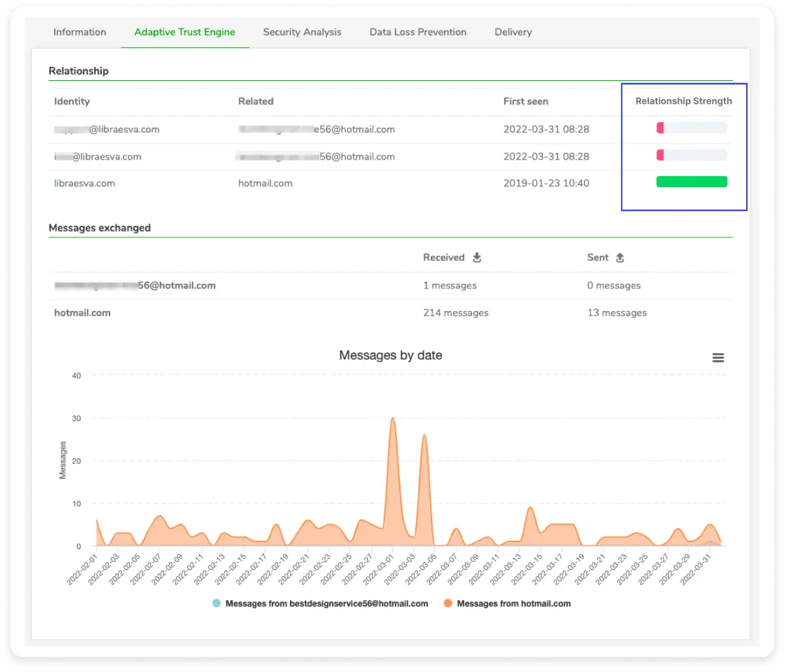This screenshot has height=672, width=785.
Task: Switch to the Security Analysis tab
Action: point(302,32)
